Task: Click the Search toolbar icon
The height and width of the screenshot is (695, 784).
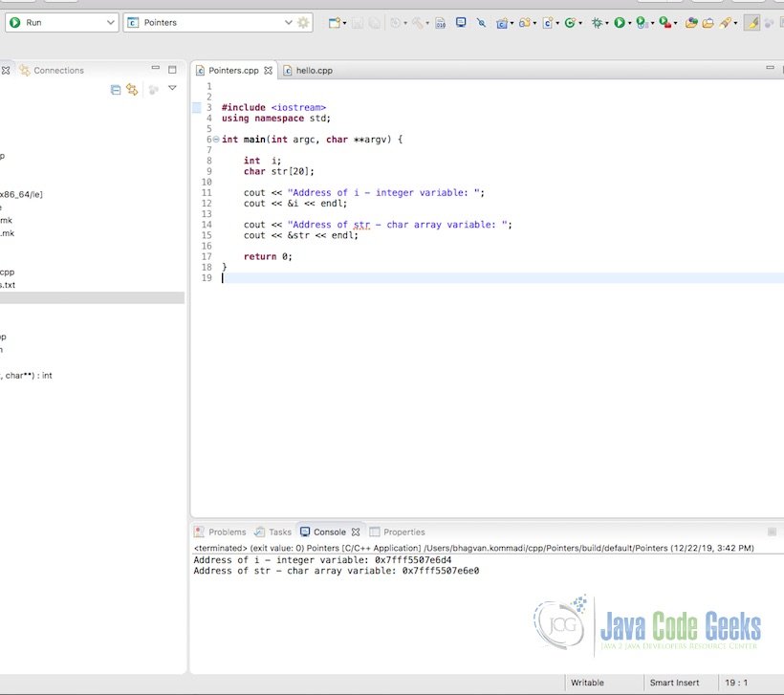Action: pos(480,23)
